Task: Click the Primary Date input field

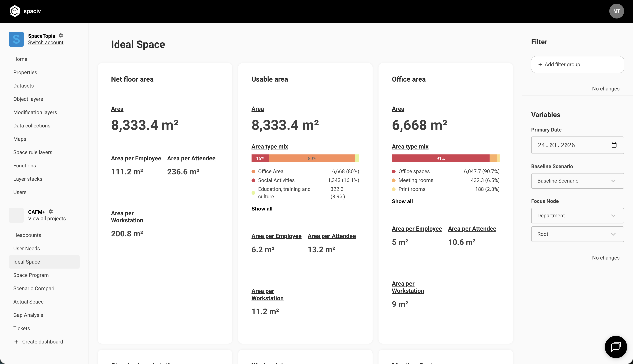Action: click(x=577, y=145)
